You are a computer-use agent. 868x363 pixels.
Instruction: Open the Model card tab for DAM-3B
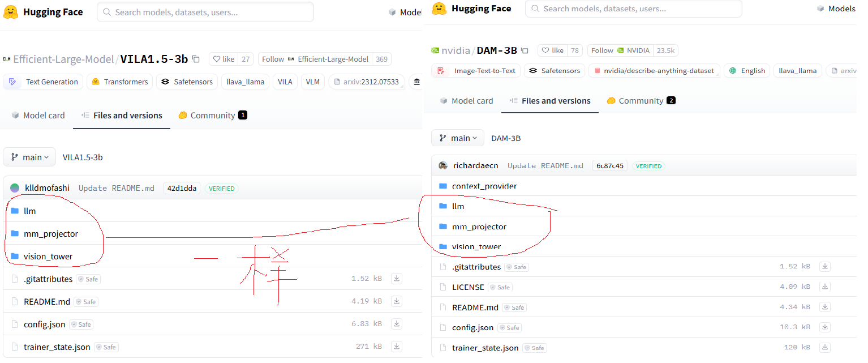coord(467,101)
